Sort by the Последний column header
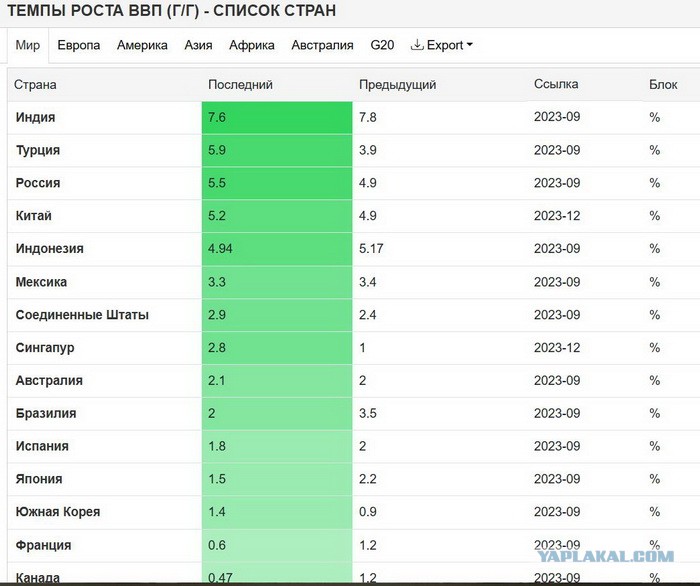Image resolution: width=700 pixels, height=586 pixels. pyautogui.click(x=240, y=84)
